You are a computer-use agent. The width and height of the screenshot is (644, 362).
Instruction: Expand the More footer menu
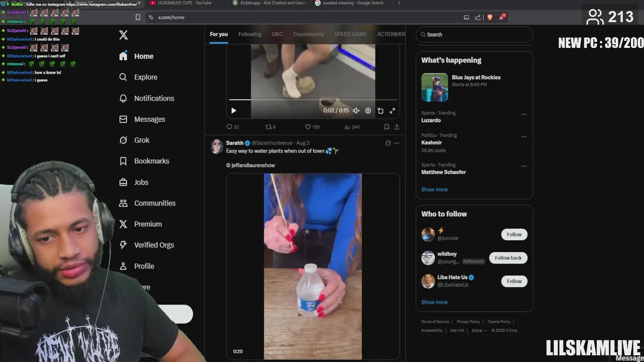tap(478, 330)
